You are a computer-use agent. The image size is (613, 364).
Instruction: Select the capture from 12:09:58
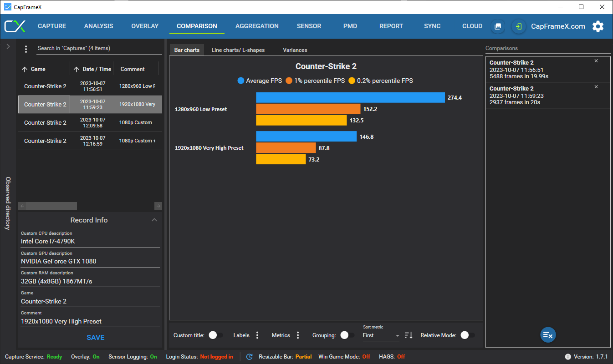90,123
